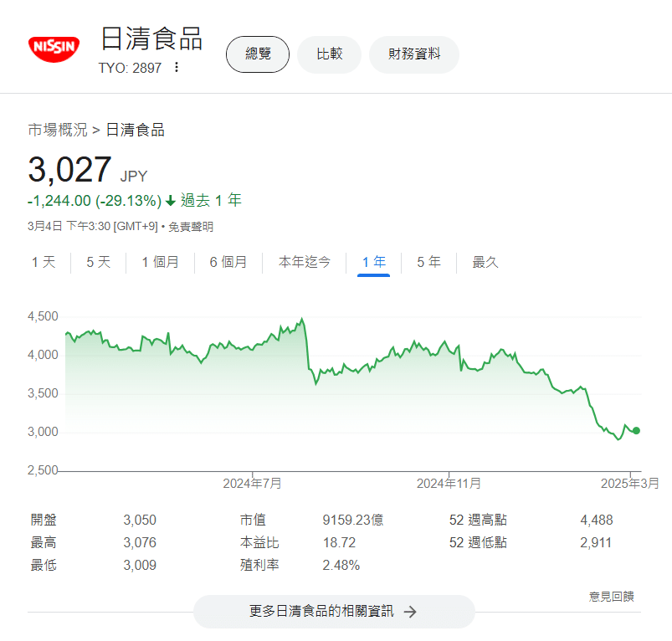This screenshot has width=672, height=641.
Task: Select the 總覽 tab button
Action: (258, 54)
